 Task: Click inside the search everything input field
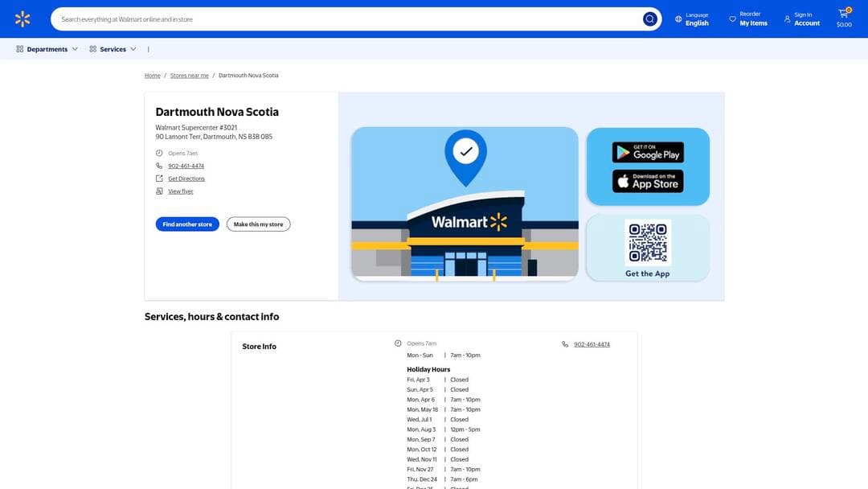(321, 16)
